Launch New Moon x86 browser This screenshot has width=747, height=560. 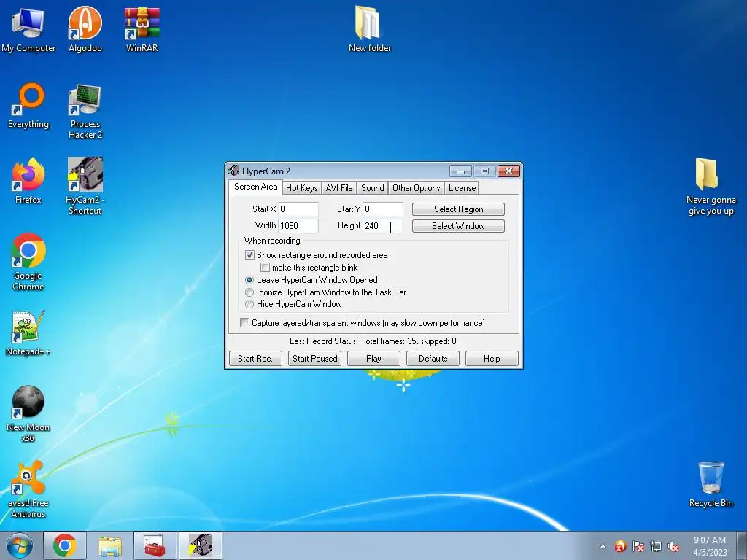tap(28, 413)
